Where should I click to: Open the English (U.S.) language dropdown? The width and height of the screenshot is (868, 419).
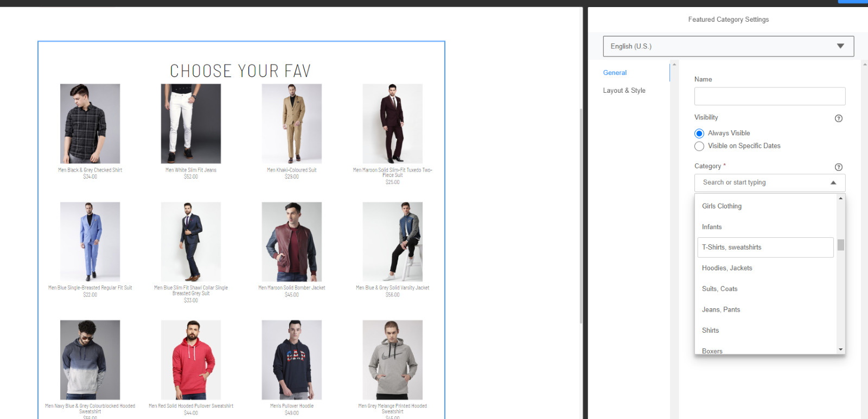point(728,46)
